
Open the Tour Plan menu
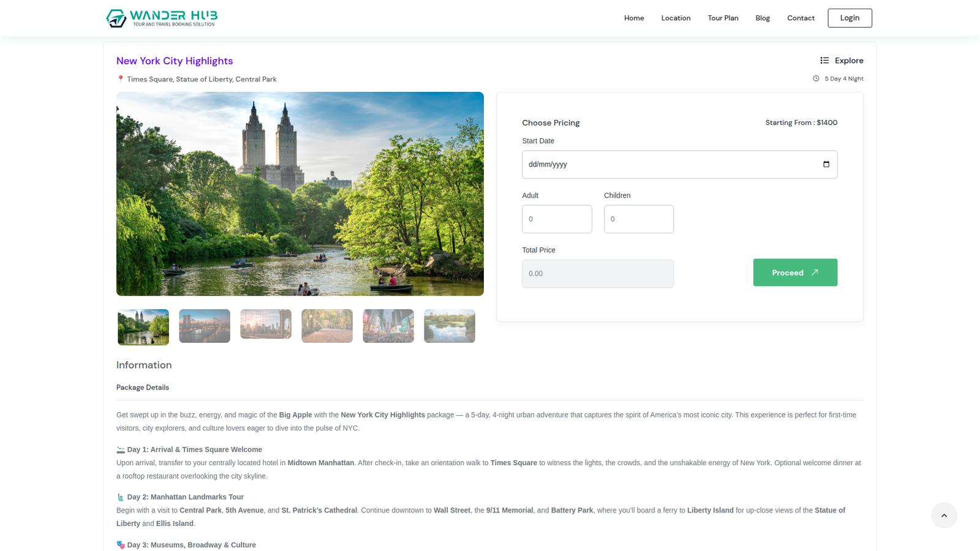[723, 18]
